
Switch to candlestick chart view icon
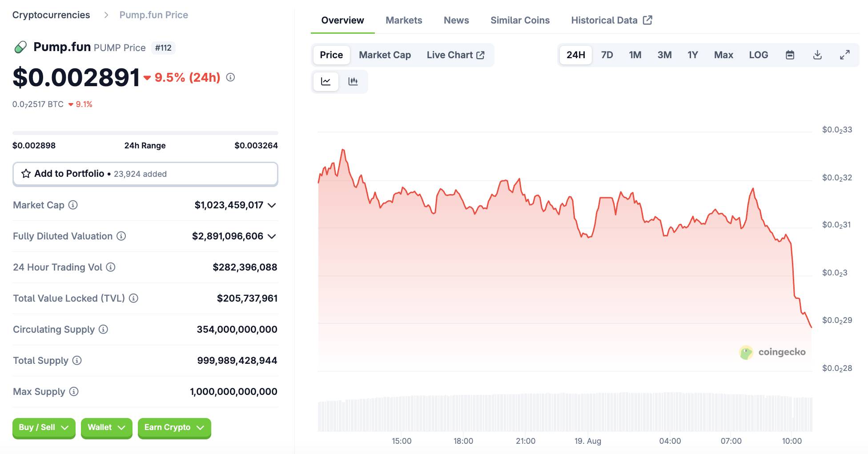pyautogui.click(x=353, y=81)
